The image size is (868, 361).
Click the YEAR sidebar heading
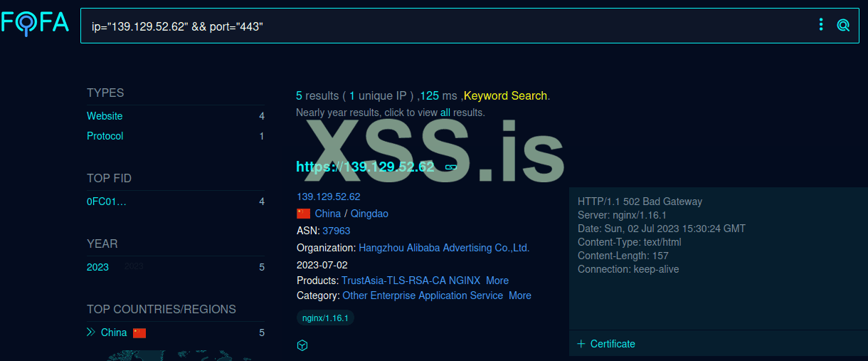click(x=102, y=244)
